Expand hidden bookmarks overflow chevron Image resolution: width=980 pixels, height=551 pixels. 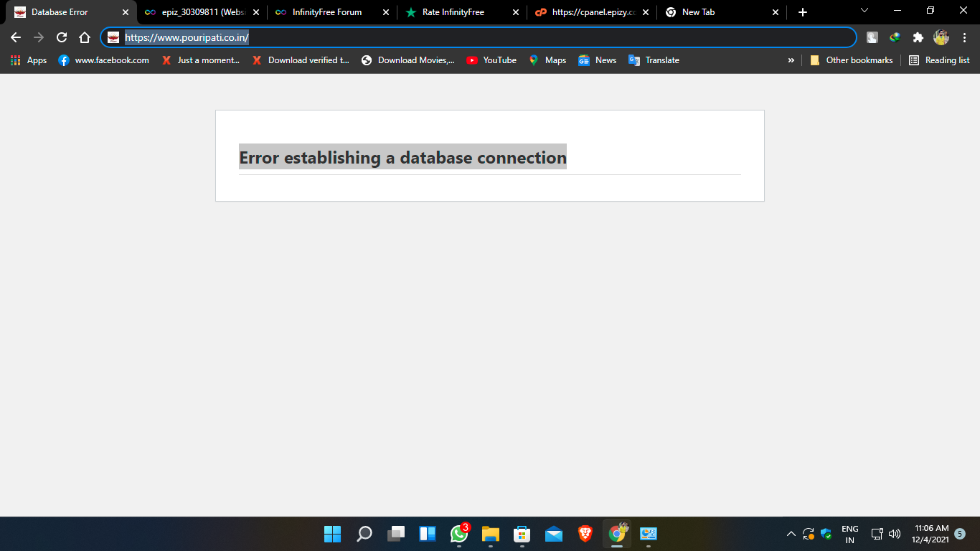pyautogui.click(x=791, y=60)
